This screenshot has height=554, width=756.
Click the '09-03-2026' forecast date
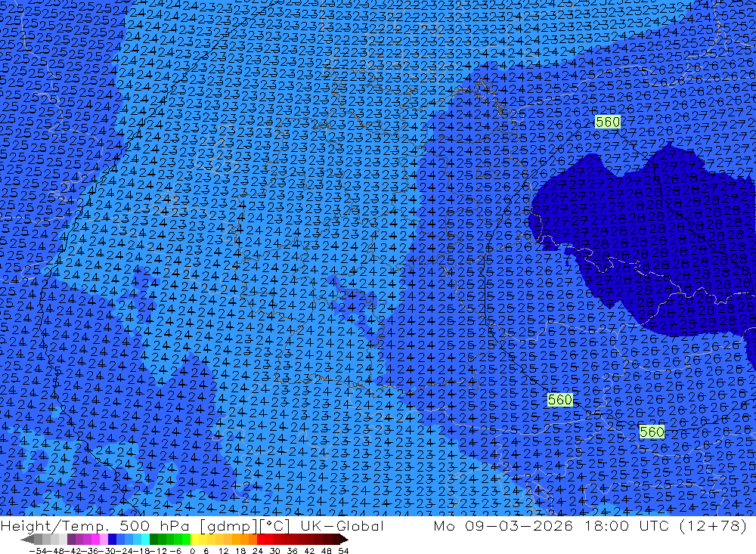[519, 525]
